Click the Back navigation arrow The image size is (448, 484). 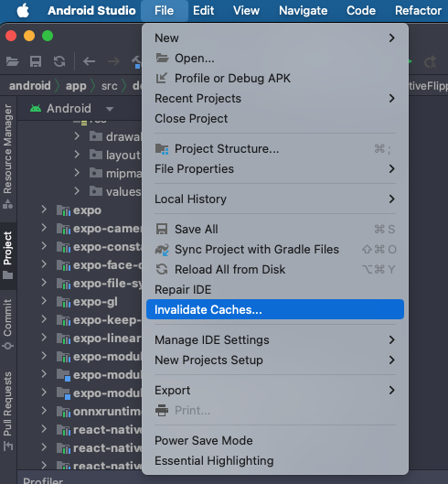[90, 61]
